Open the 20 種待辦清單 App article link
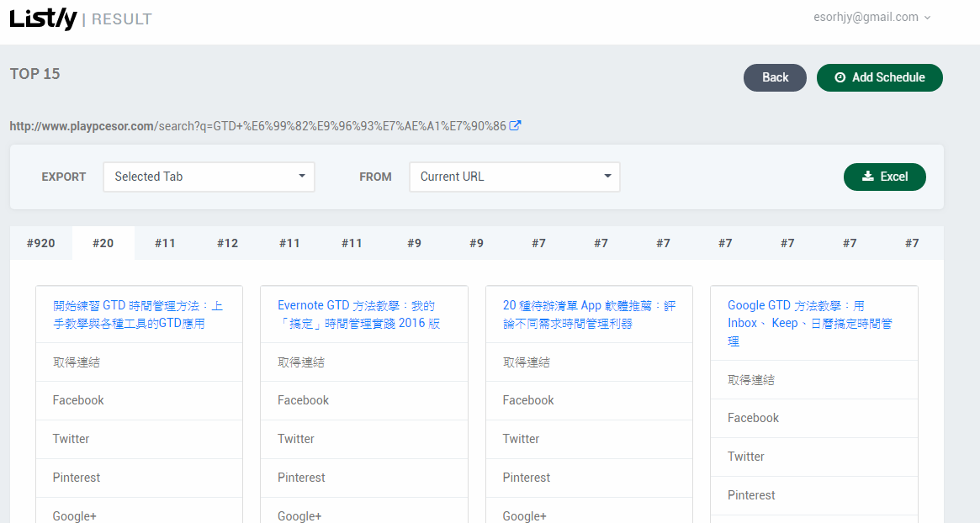This screenshot has width=980, height=523. coord(589,314)
